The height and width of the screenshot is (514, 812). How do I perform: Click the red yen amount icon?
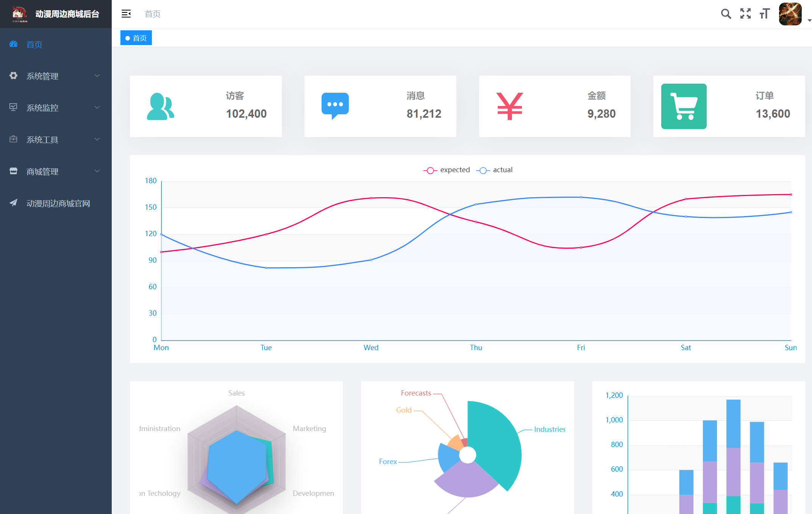click(x=509, y=106)
